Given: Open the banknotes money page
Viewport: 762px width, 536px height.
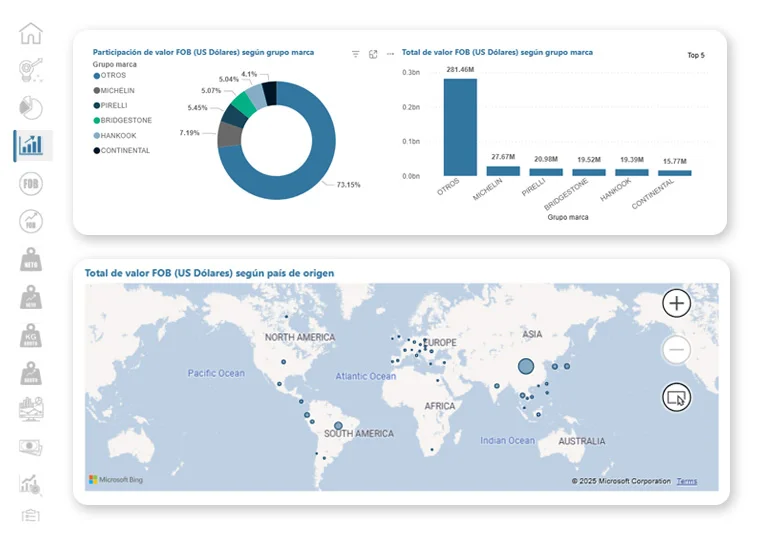Looking at the screenshot, I should [x=31, y=448].
